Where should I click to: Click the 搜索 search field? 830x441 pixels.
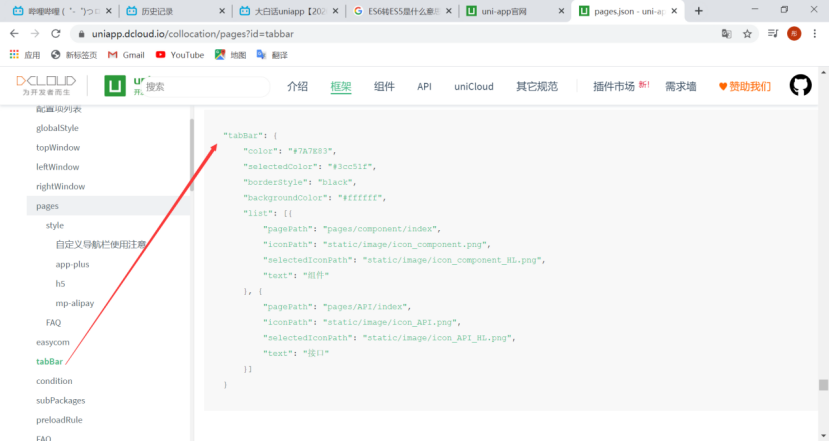pyautogui.click(x=205, y=86)
